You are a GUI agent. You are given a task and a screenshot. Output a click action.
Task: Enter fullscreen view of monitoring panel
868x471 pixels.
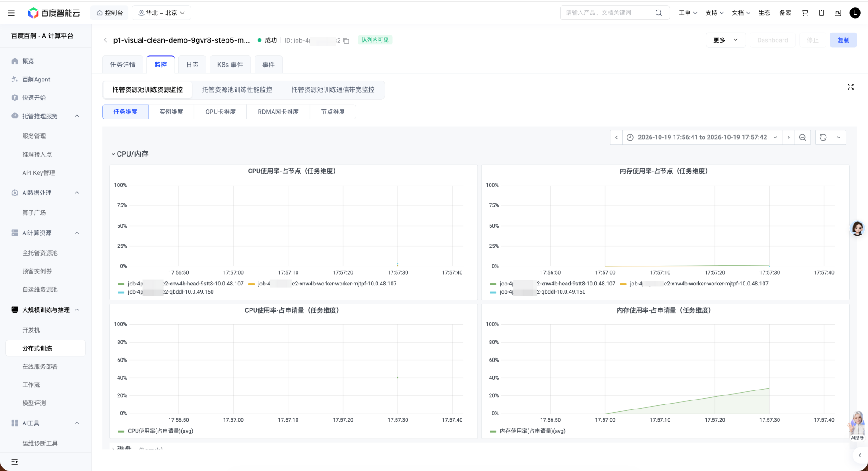click(850, 87)
